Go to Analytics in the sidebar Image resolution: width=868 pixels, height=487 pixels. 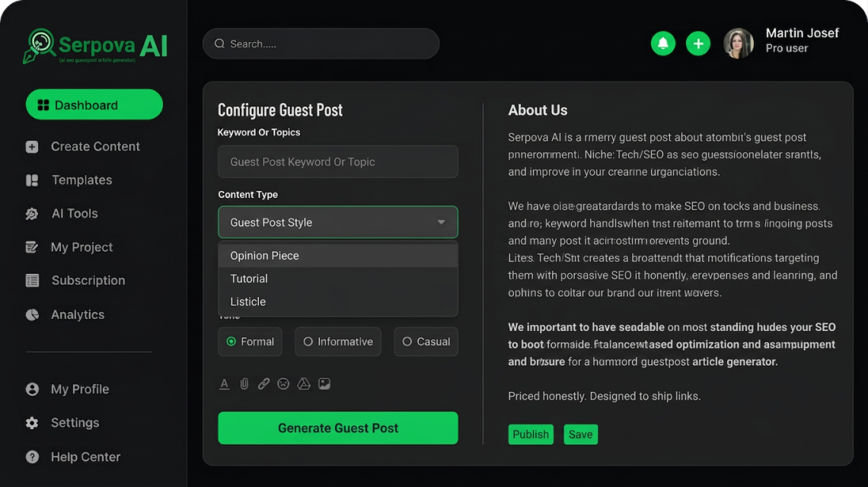77,314
